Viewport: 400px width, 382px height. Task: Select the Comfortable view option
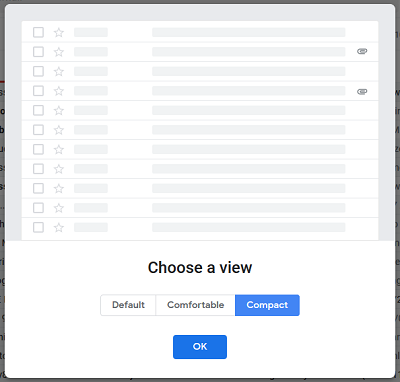coord(195,305)
